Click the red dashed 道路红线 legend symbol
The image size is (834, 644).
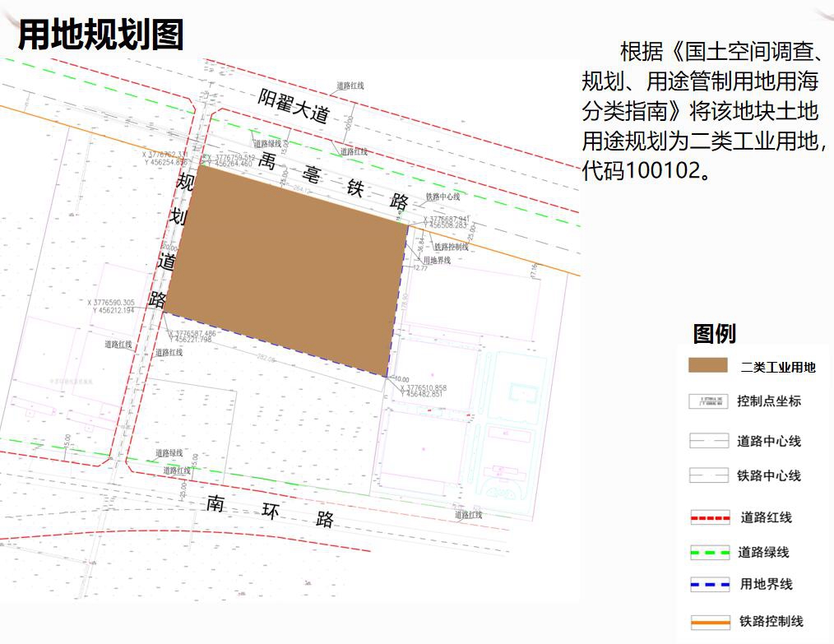tap(709, 518)
